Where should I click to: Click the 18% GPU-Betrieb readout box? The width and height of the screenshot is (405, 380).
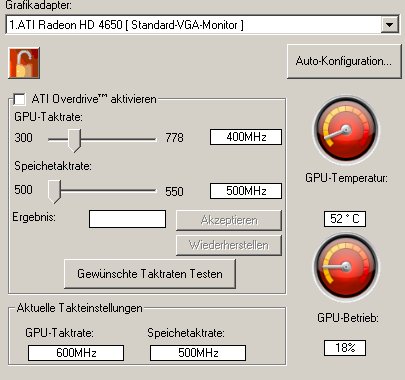(345, 348)
